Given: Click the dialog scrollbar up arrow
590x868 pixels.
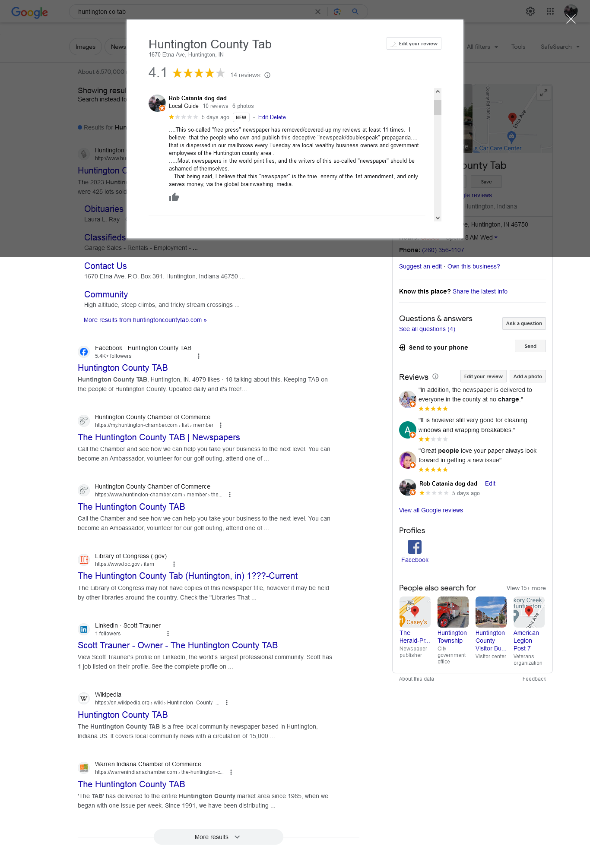Looking at the screenshot, I should point(438,92).
